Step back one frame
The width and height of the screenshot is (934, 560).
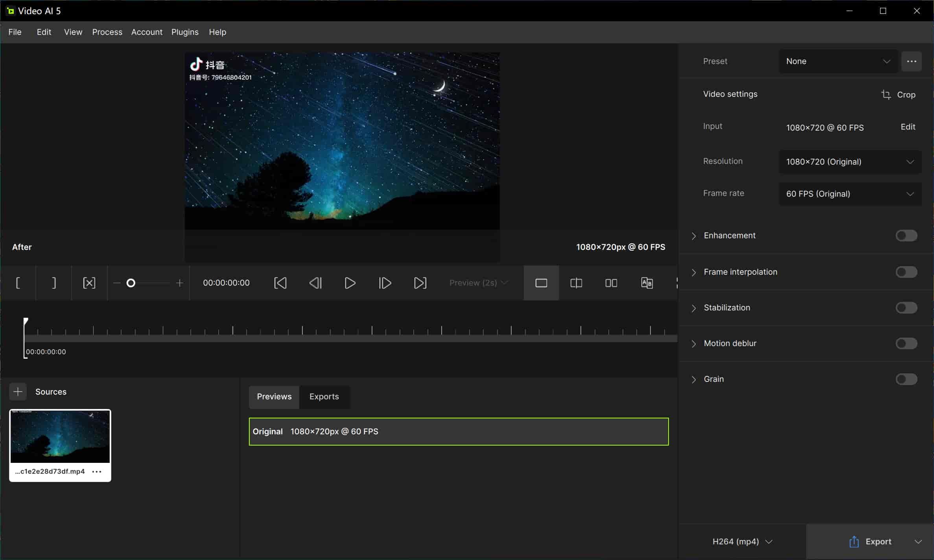(315, 283)
